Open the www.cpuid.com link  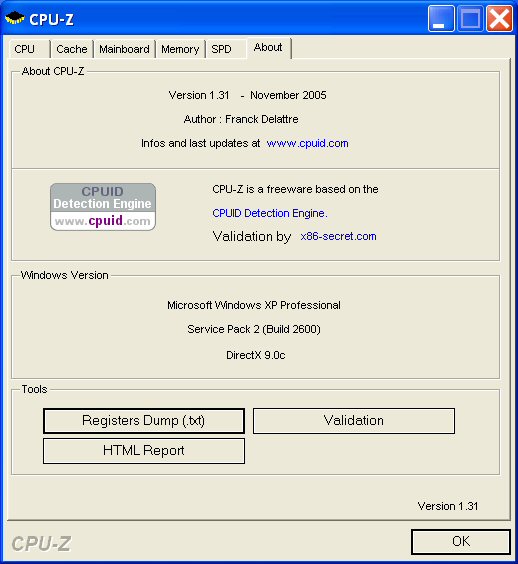pos(308,144)
